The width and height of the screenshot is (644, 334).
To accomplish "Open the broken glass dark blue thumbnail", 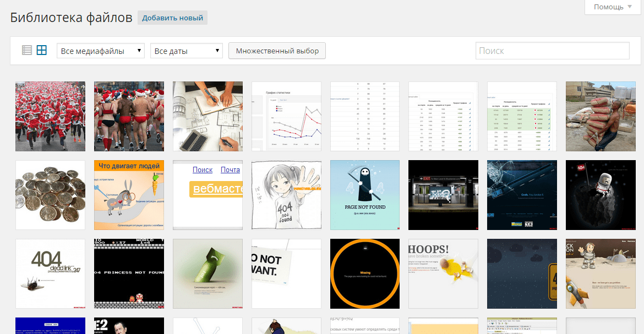I will coord(522,195).
